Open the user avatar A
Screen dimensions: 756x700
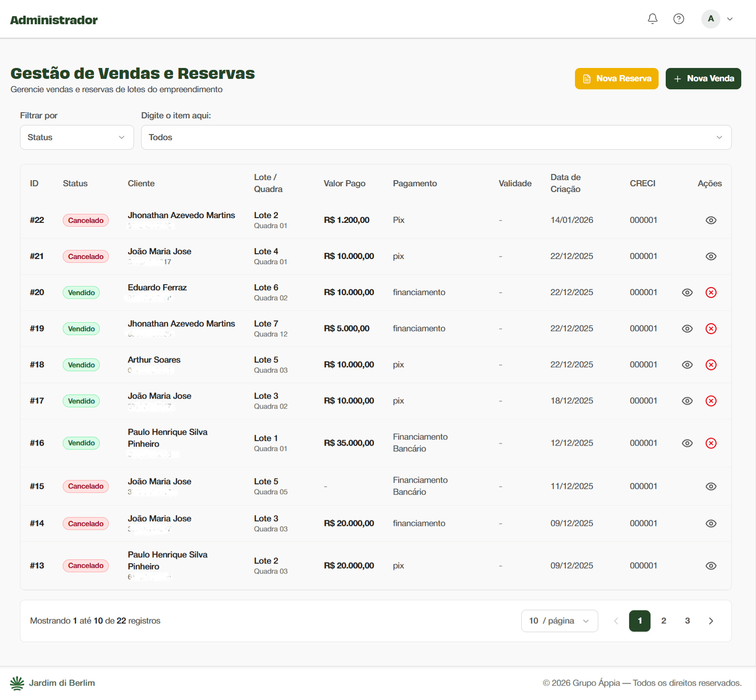point(711,19)
